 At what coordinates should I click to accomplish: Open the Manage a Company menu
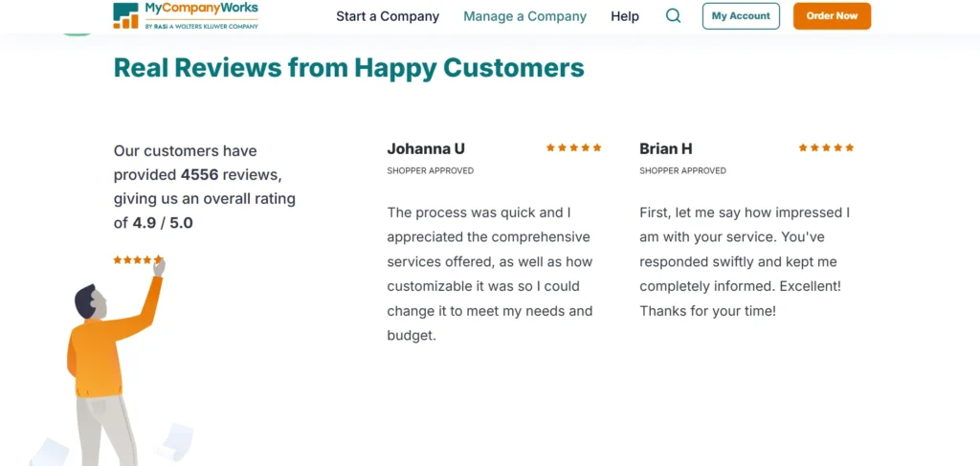524,16
